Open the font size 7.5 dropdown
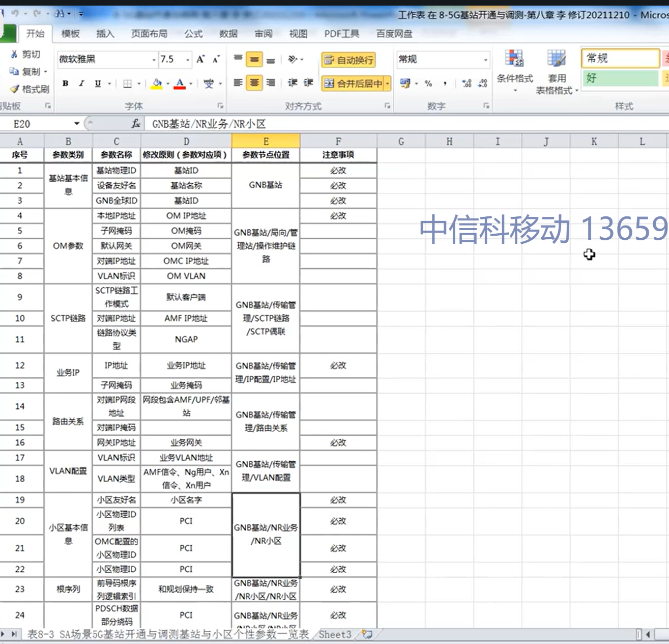 (188, 60)
